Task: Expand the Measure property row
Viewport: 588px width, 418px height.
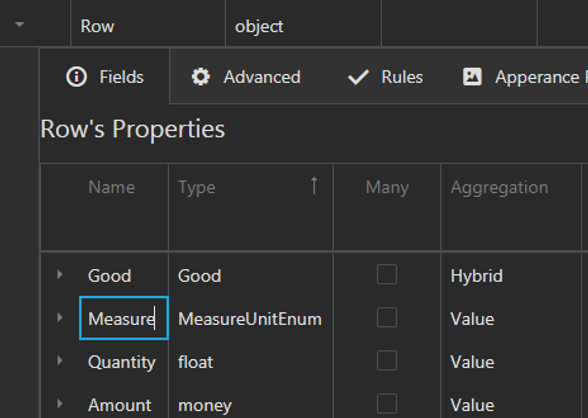Action: coord(60,318)
